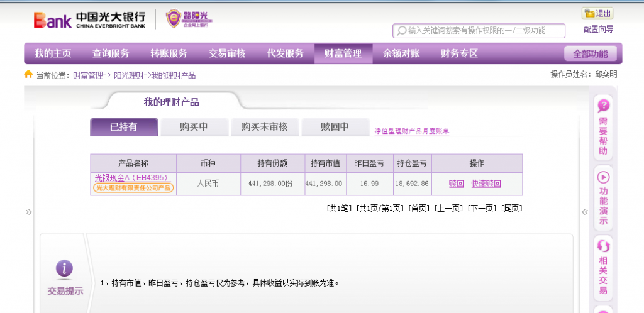This screenshot has width=644, height=313.
Task: Open the 财富管理 menu
Action: 343,53
